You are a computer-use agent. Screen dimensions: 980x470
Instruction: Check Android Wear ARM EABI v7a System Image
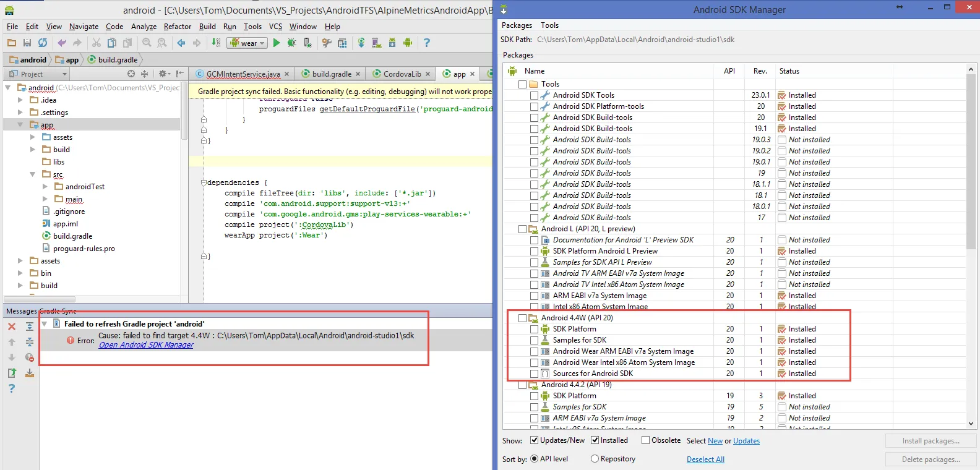(x=534, y=351)
